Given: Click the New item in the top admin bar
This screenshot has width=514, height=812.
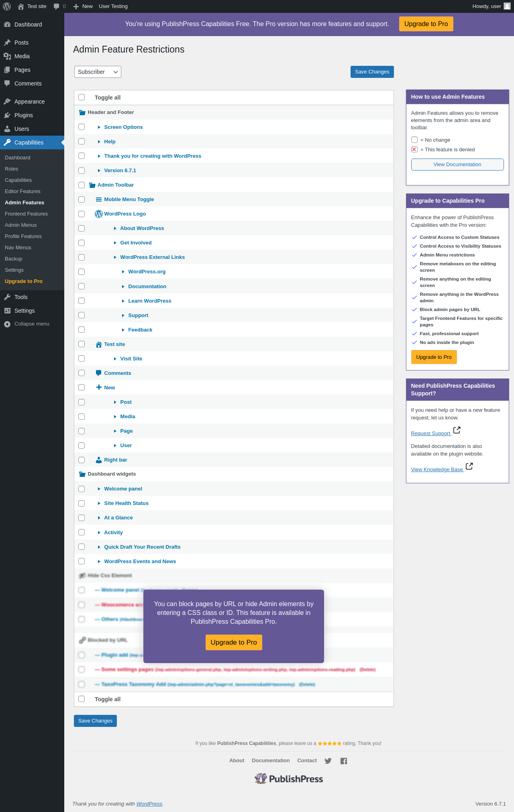Looking at the screenshot, I should [x=83, y=6].
